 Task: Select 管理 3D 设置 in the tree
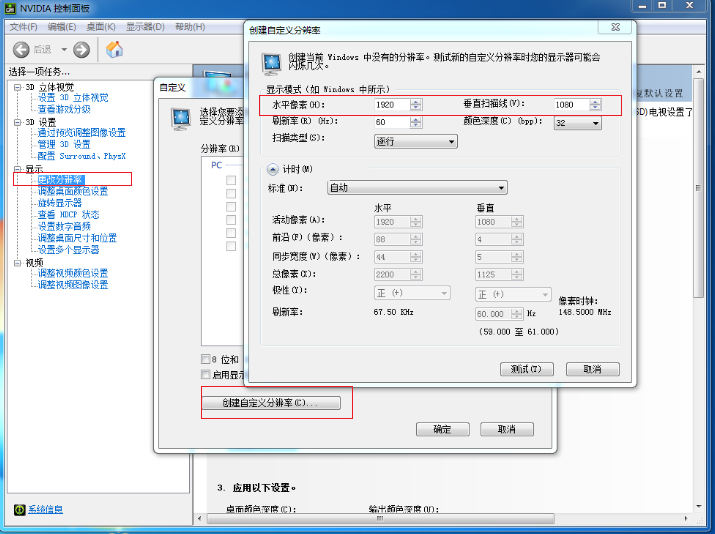[x=64, y=145]
